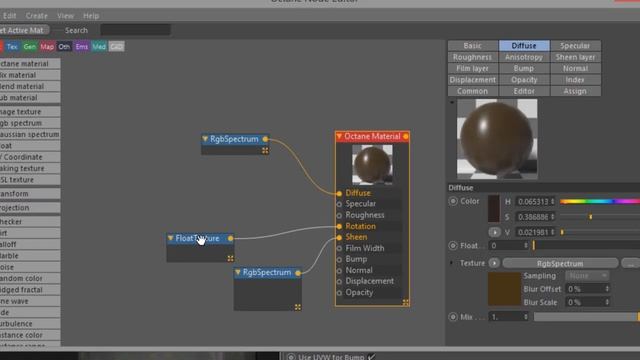
Task: Open the texture browse ellipsis button
Action: coord(631,264)
